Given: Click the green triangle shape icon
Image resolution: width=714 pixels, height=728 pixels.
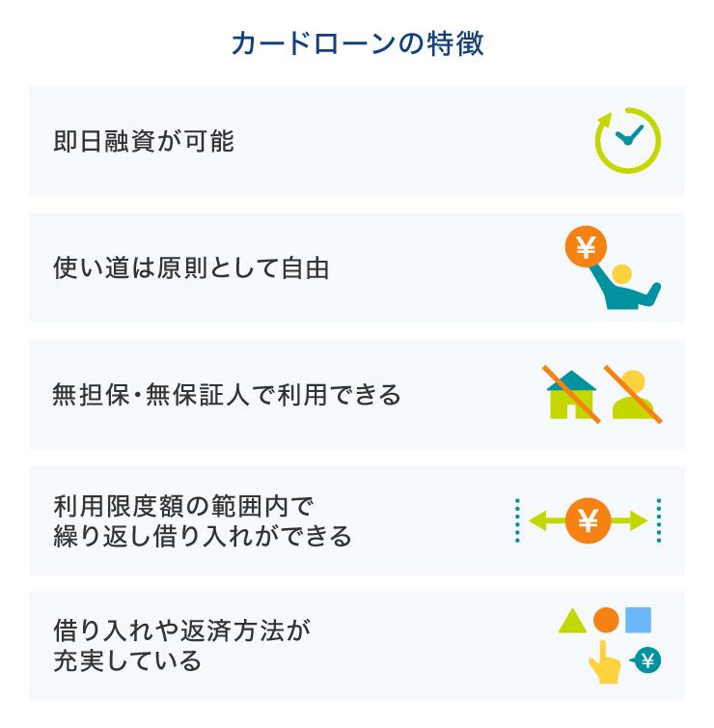Looking at the screenshot, I should 572,621.
